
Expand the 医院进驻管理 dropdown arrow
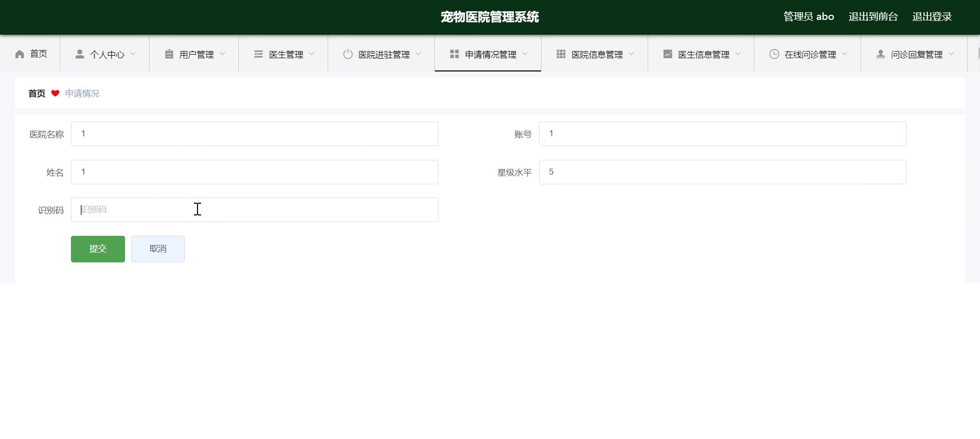419,54
